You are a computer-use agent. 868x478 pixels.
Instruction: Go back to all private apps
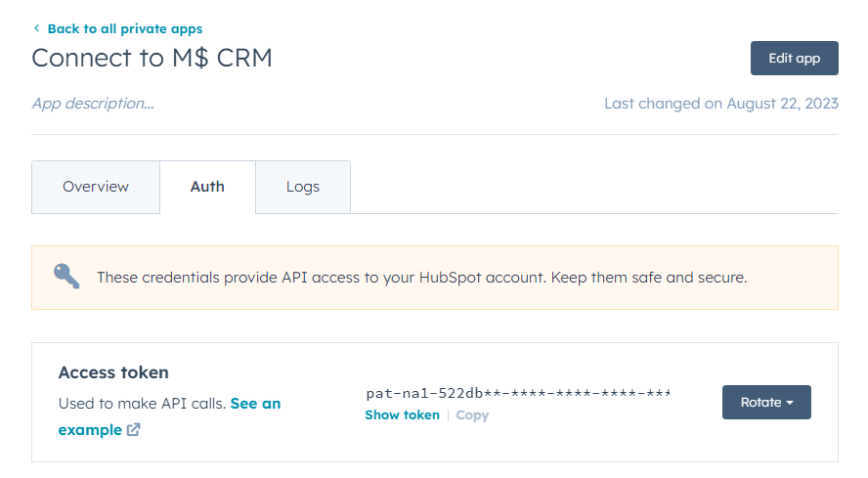(124, 29)
